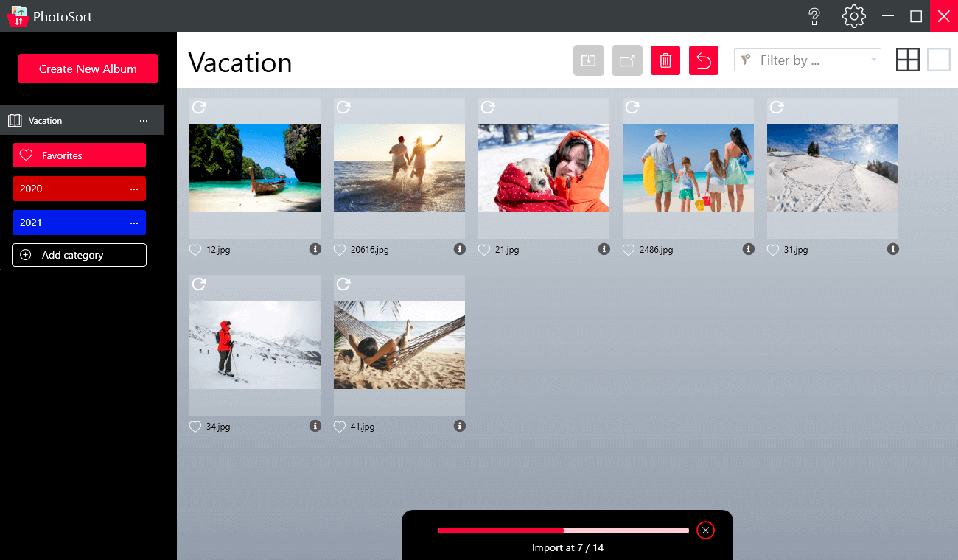Click the Create New Album button

coord(88,69)
